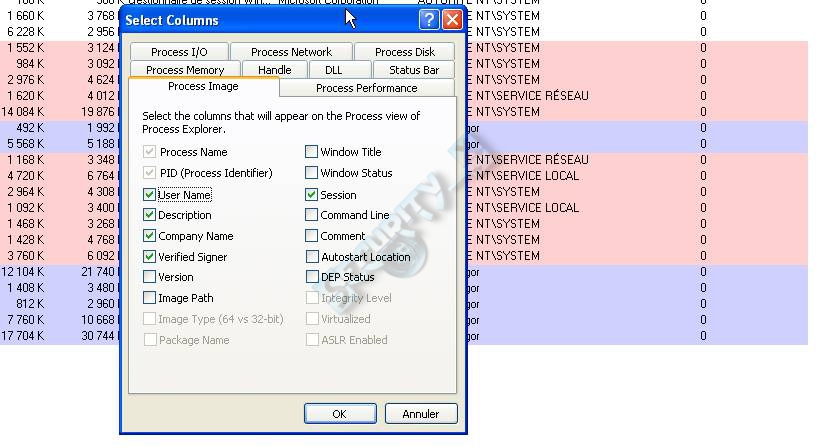Check the DEP Status checkbox
Image resolution: width=819 pixels, height=447 pixels.
[312, 277]
